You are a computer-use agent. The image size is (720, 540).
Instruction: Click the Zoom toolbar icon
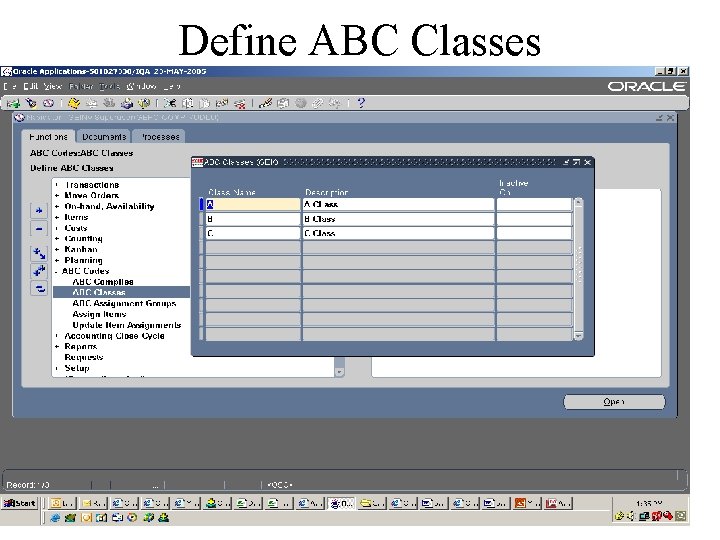pos(283,103)
